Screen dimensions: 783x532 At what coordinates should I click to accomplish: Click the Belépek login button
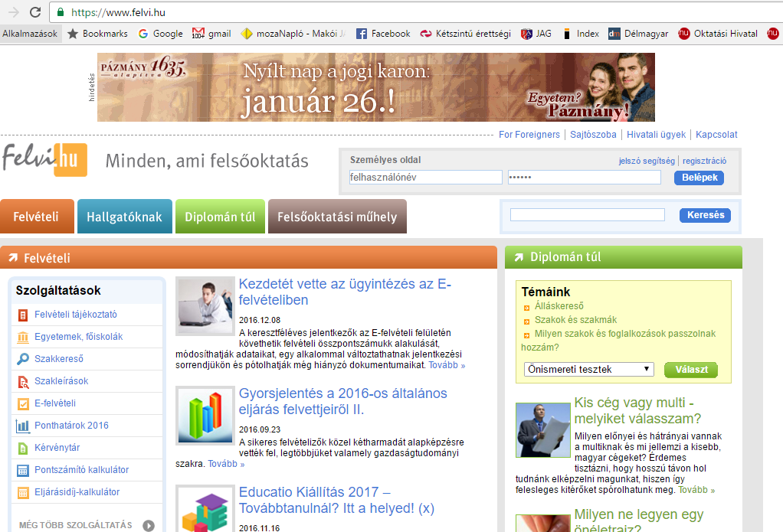pos(699,178)
